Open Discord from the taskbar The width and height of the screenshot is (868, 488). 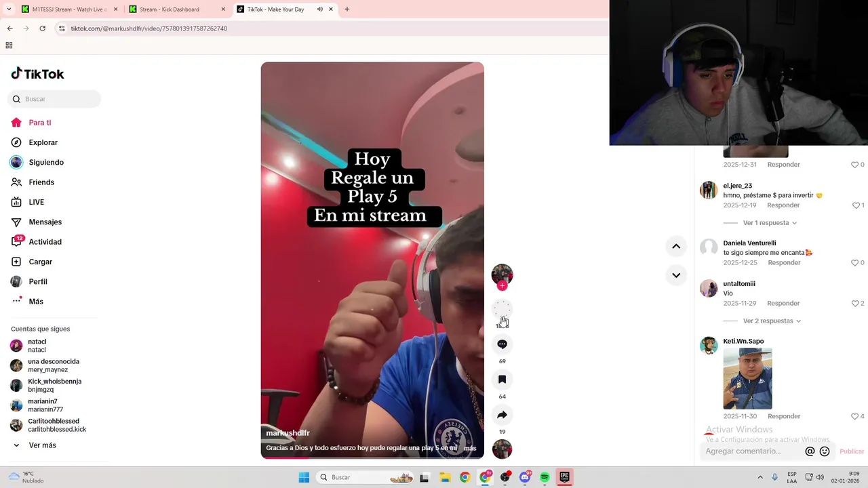tap(525, 477)
